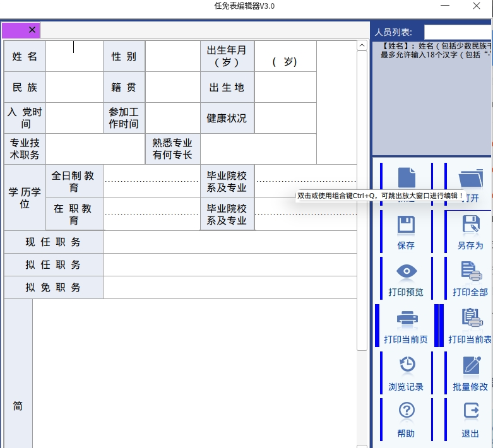
Task: Click the 拟免职务 removal position field
Action: point(230,287)
